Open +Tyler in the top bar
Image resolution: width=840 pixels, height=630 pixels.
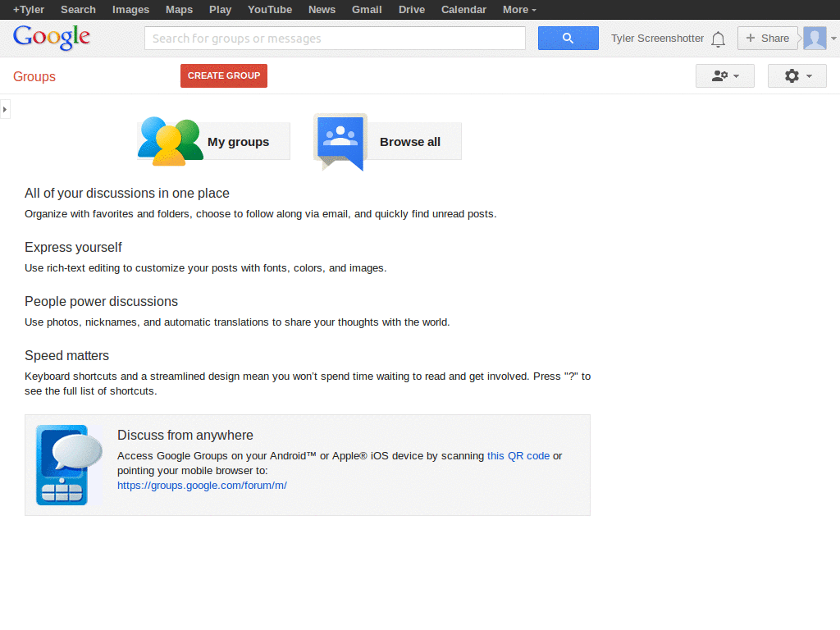(x=29, y=10)
